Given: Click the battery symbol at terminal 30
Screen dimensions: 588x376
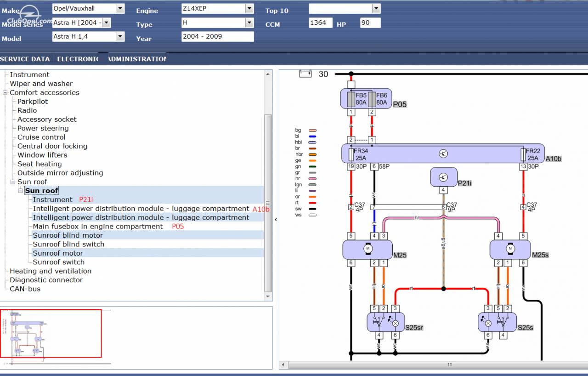Looking at the screenshot, I should click(305, 74).
